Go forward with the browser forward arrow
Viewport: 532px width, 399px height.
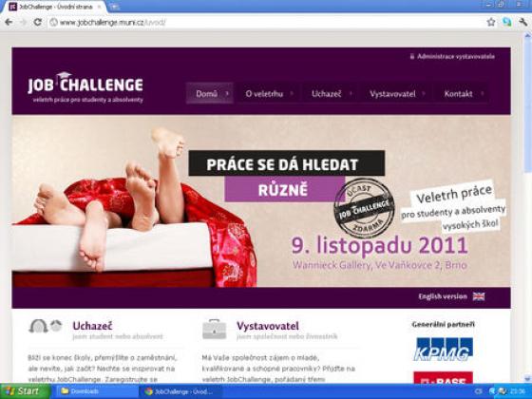click(24, 23)
